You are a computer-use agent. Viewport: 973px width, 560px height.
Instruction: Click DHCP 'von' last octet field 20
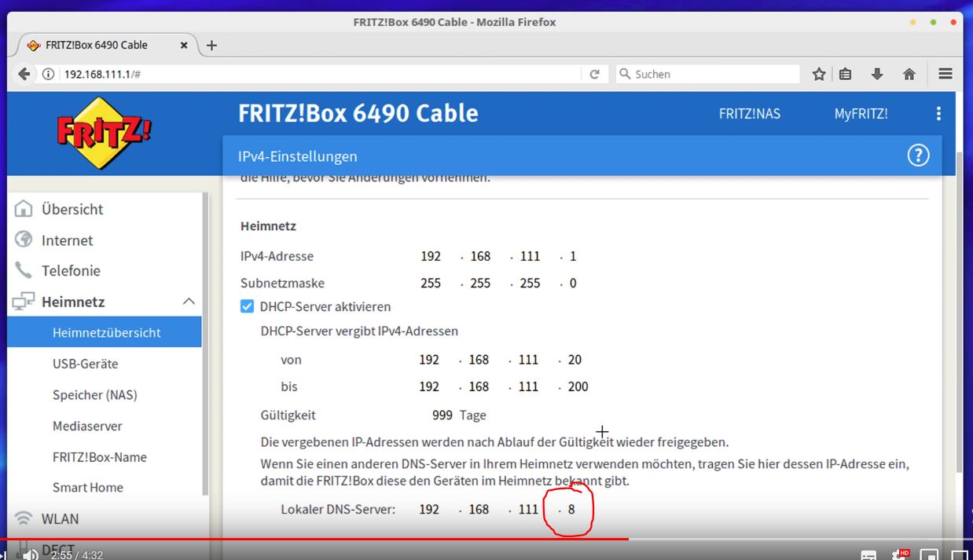click(575, 360)
